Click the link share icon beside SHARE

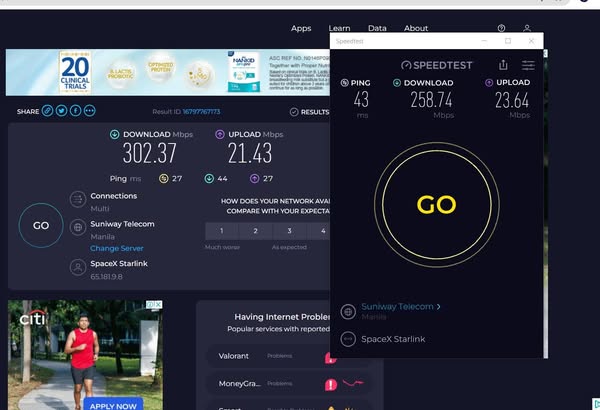47,111
